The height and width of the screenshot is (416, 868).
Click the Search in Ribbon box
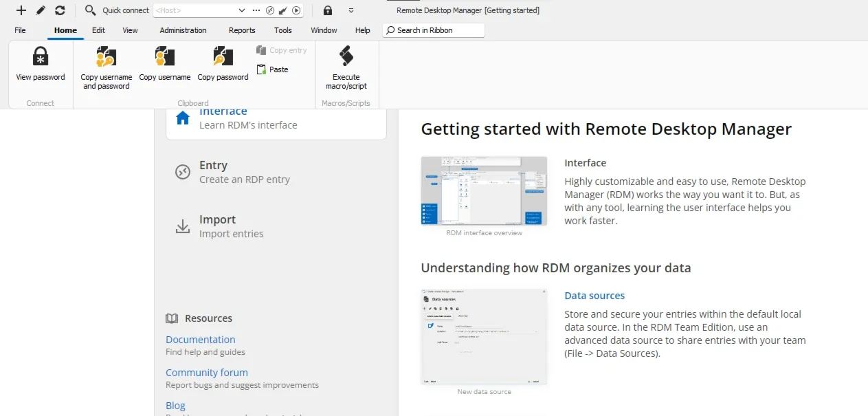(x=434, y=30)
